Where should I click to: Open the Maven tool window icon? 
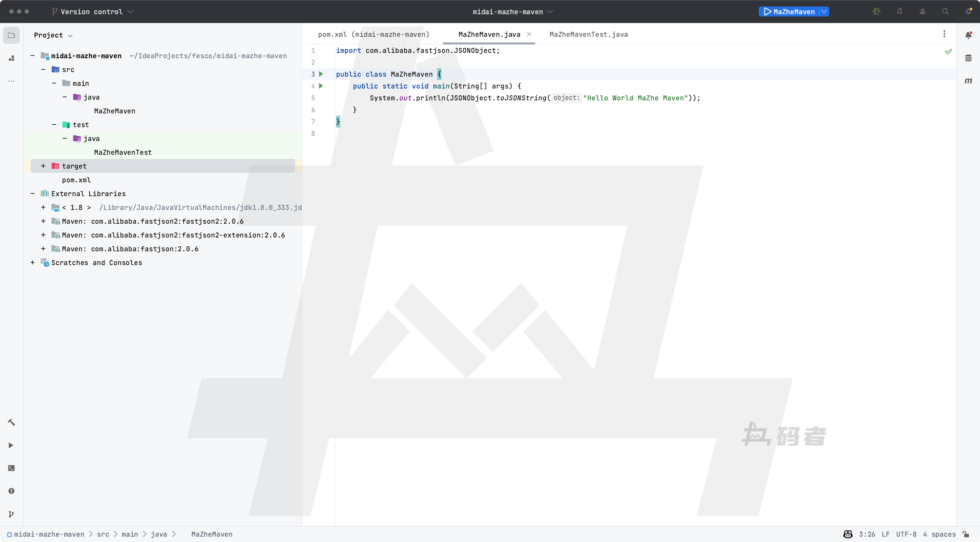(968, 81)
